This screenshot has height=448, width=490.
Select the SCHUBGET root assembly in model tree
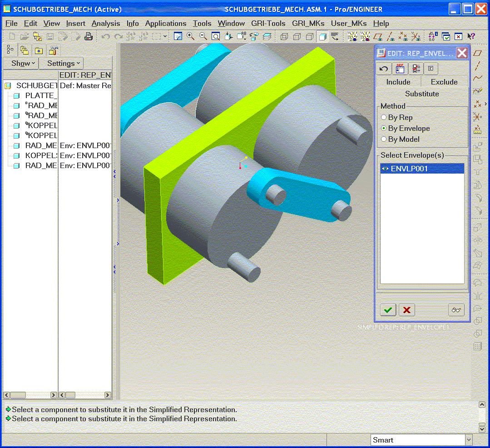[x=37, y=86]
